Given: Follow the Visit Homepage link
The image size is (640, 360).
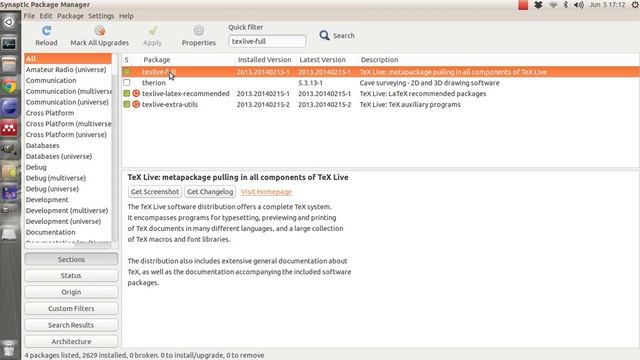Looking at the screenshot, I should (266, 192).
